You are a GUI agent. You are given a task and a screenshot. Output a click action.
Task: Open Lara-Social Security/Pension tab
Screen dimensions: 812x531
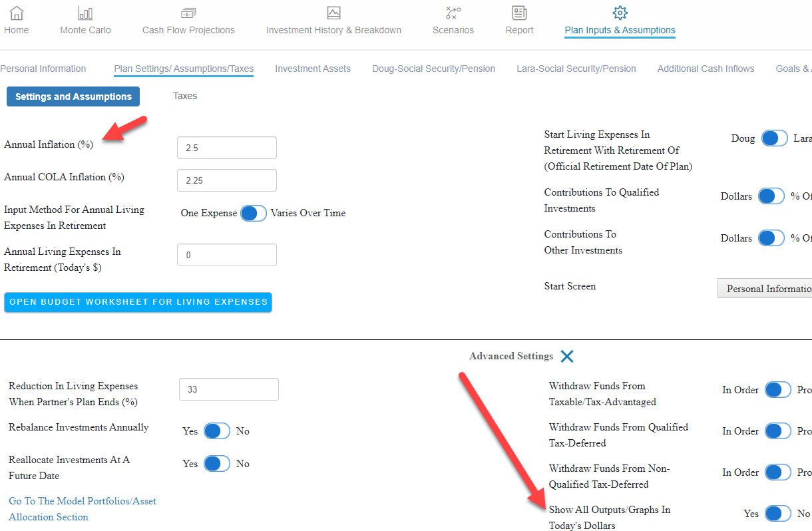coord(576,69)
